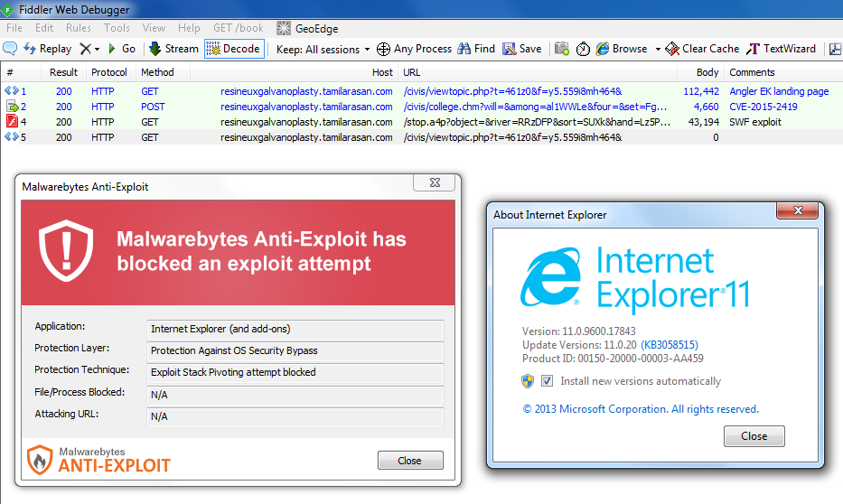Click the CVE-2015-2419 comment cell
Image resolution: width=843 pixels, height=504 pixels.
763,107
